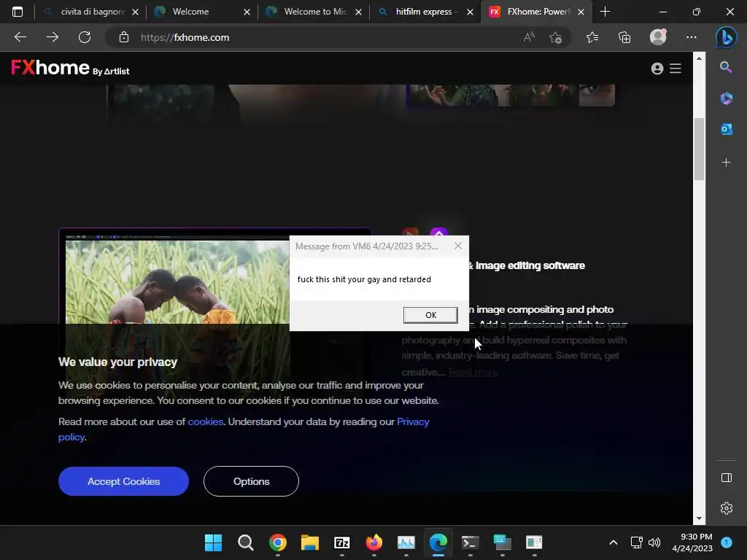Open sidebar Search tool
This screenshot has width=747, height=560.
tap(726, 67)
